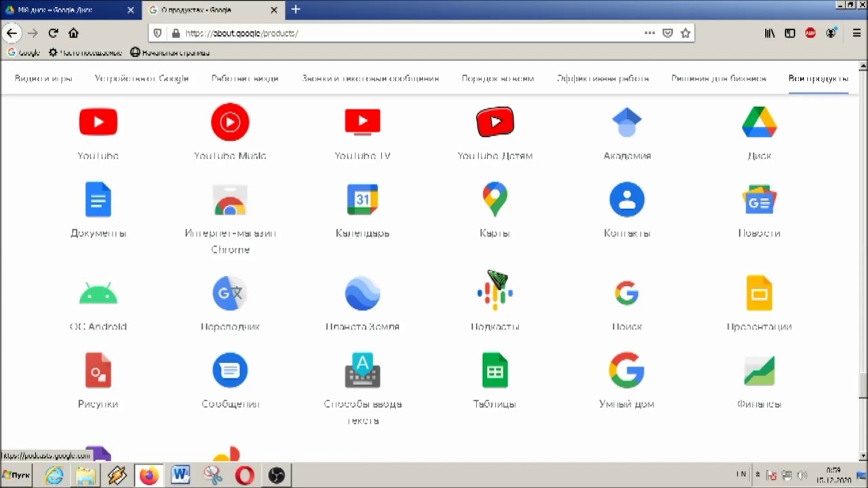Viewport: 868px width, 488px height.
Task: Open the Сообщения chat bubble icon
Action: (x=230, y=370)
